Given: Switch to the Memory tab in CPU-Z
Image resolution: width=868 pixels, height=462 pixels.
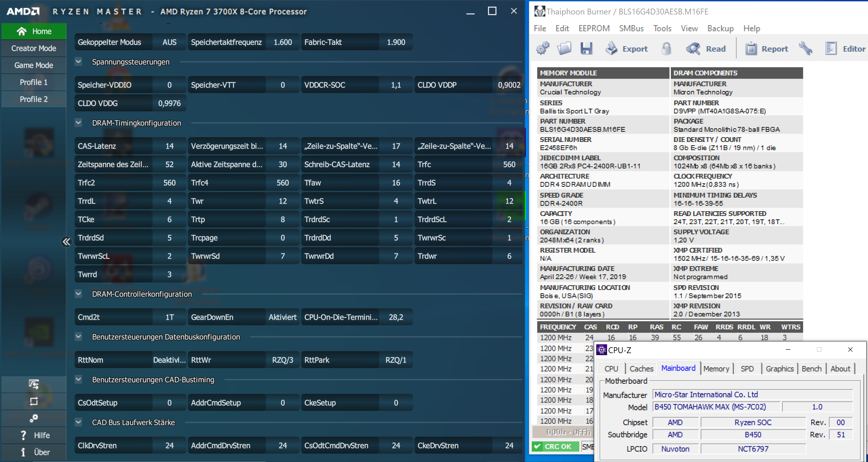Looking at the screenshot, I should pyautogui.click(x=716, y=369).
